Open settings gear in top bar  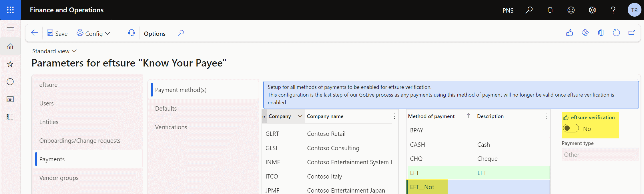pos(592,10)
